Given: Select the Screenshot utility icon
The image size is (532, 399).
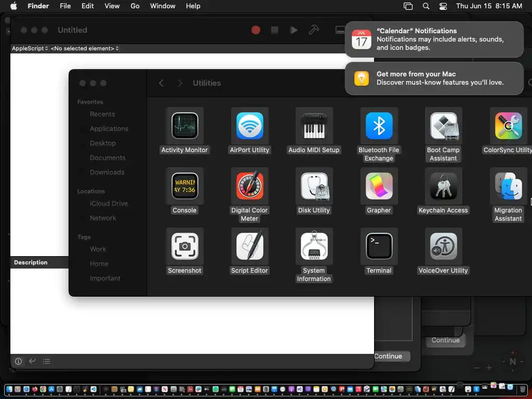Looking at the screenshot, I should [x=184, y=246].
